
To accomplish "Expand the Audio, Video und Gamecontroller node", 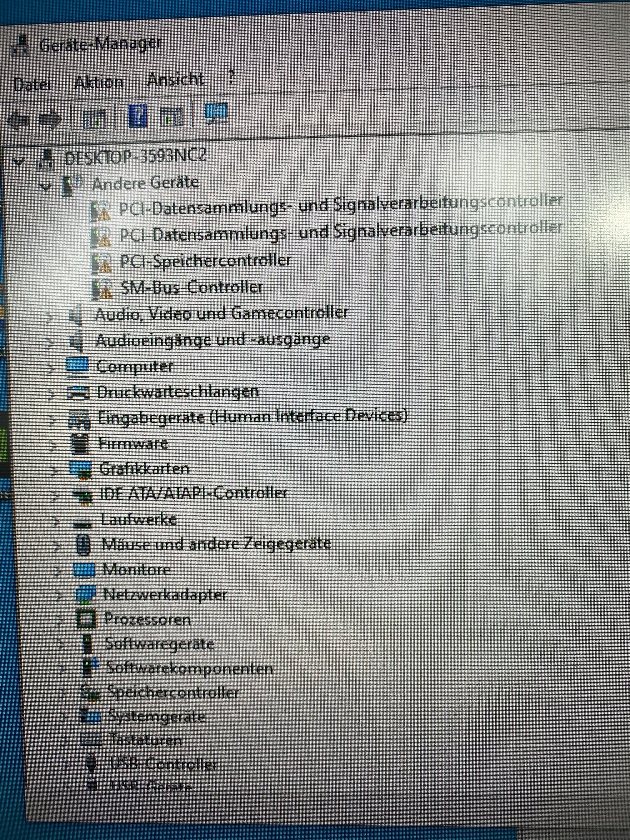I will 49,317.
